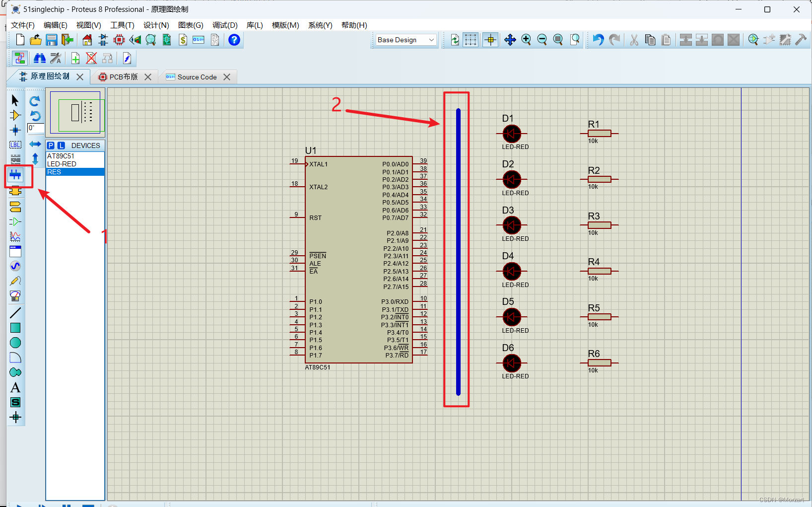Screen dimensions: 812x507
Task: Open the 帮助(H) menu
Action: [x=354, y=25]
